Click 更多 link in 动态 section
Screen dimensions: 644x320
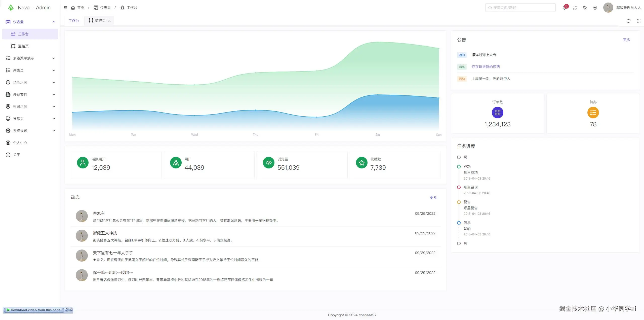click(433, 198)
